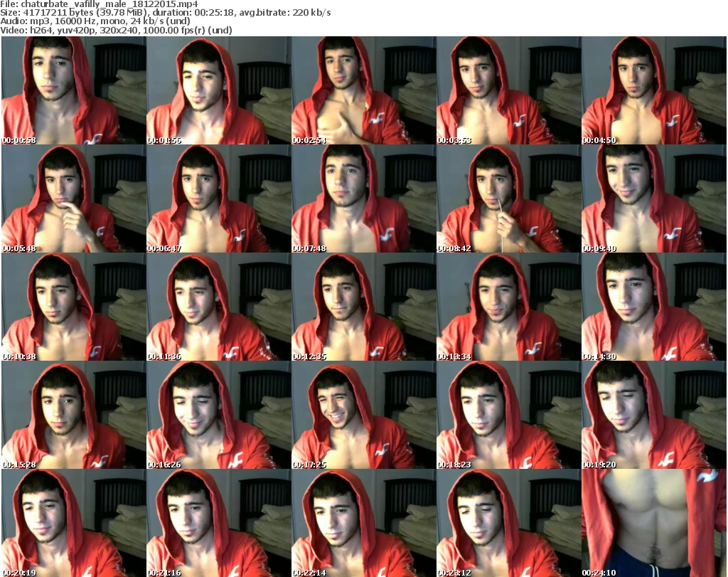Pick the preview frame at 00:13:34
The height and width of the screenshot is (577, 728).
coord(509,307)
